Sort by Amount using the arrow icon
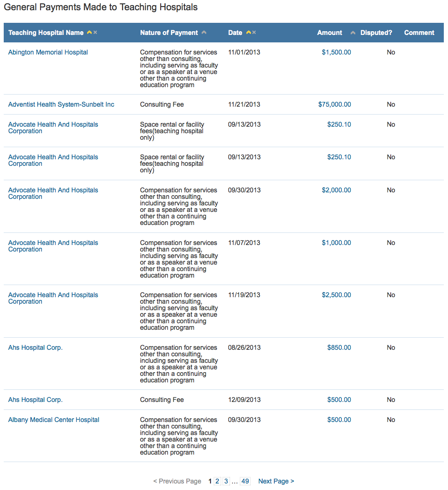The width and height of the screenshot is (448, 490). pos(353,33)
